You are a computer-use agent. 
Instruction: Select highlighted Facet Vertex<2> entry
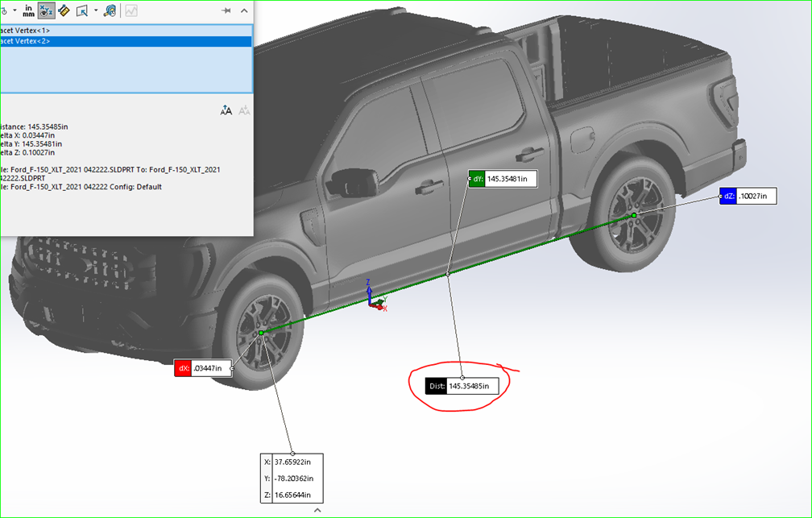point(126,41)
